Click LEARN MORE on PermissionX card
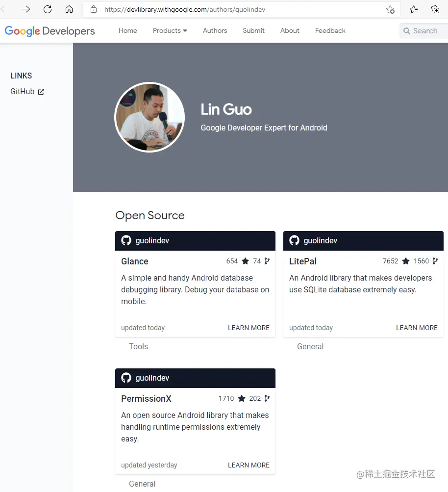The width and height of the screenshot is (448, 492). click(x=249, y=465)
